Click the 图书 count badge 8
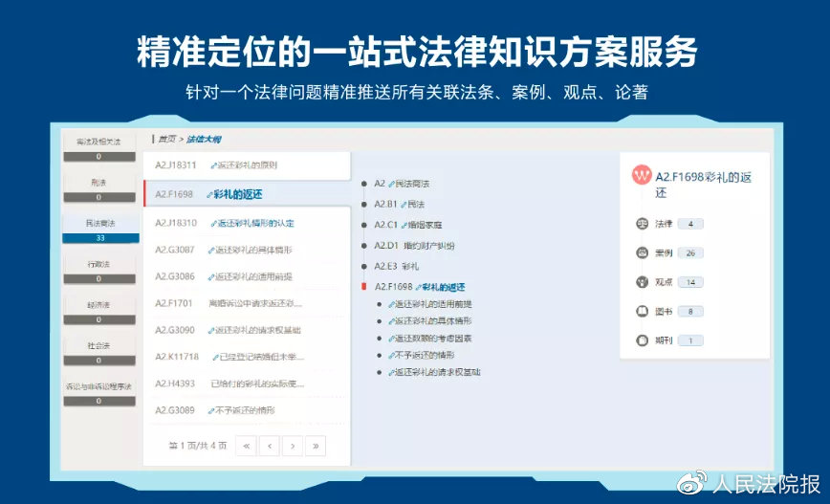 tap(690, 312)
